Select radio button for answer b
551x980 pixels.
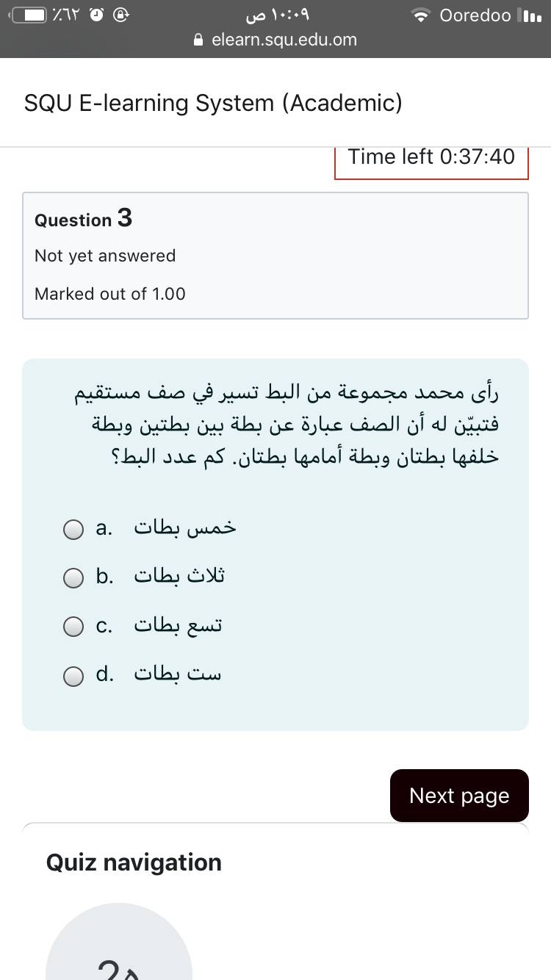[73, 578]
